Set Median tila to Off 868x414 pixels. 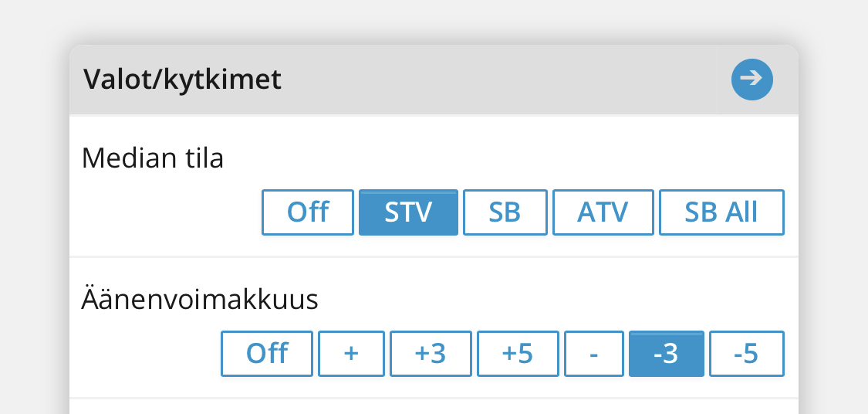point(308,212)
